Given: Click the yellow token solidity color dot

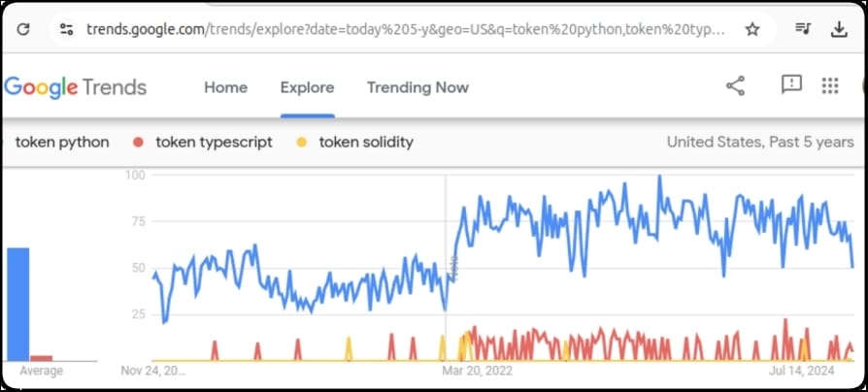Looking at the screenshot, I should (x=302, y=143).
